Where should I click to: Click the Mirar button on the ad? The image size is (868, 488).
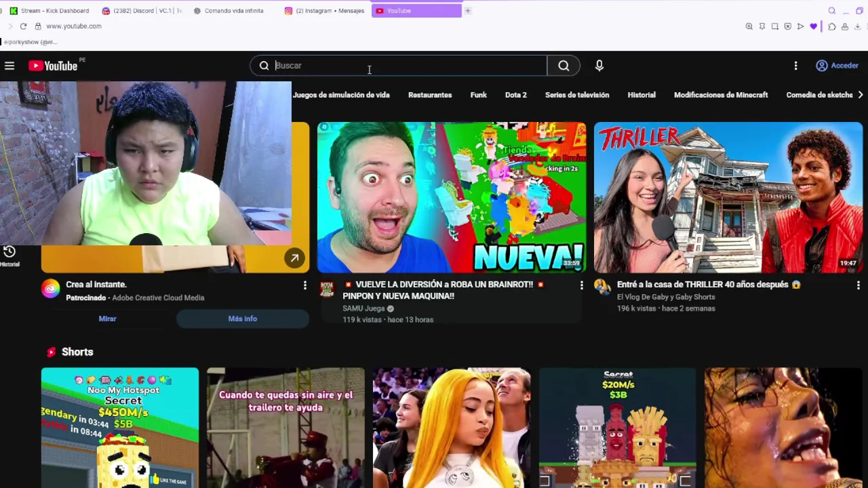[107, 319]
